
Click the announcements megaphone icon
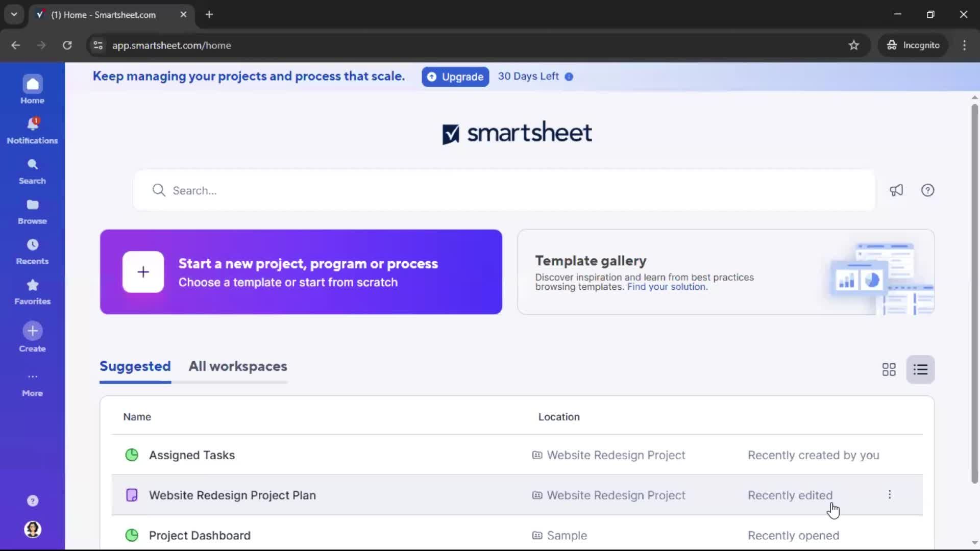tap(896, 190)
